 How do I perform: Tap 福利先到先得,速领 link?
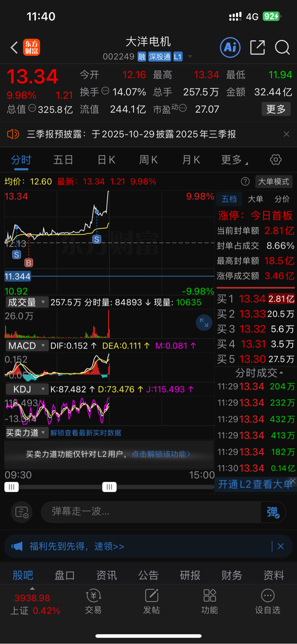tap(77, 546)
